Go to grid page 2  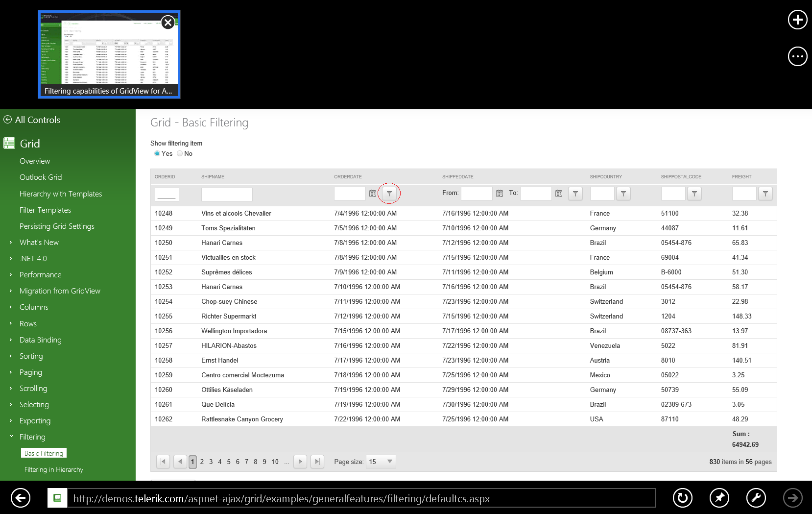202,462
